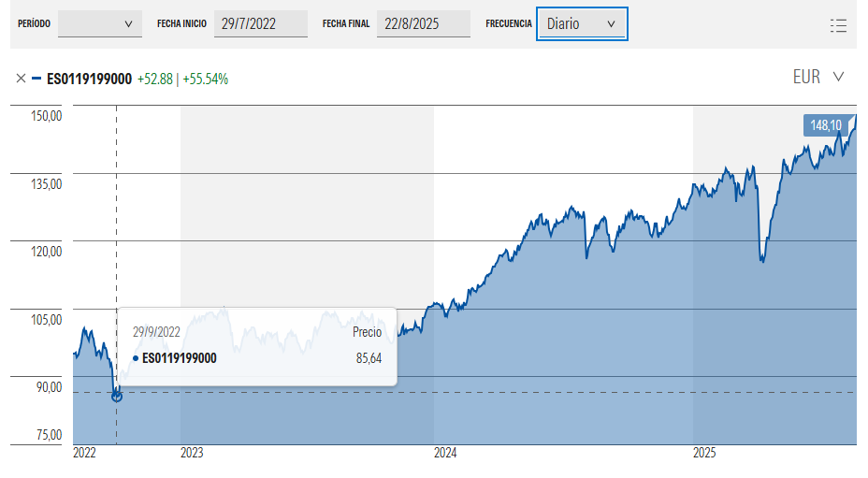
Task: Click the +52.88 absolute change value
Action: (154, 79)
